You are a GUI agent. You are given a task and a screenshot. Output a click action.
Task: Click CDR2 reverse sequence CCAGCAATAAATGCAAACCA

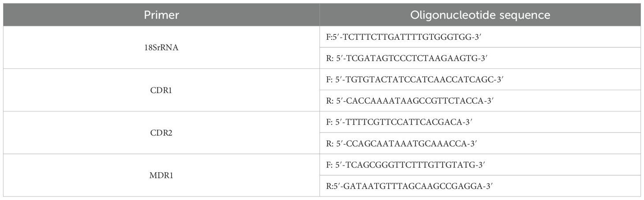coord(392,143)
